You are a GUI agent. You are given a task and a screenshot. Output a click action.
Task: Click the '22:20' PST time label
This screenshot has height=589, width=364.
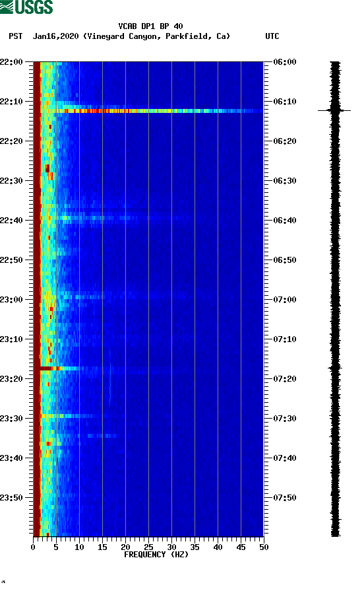(x=11, y=141)
